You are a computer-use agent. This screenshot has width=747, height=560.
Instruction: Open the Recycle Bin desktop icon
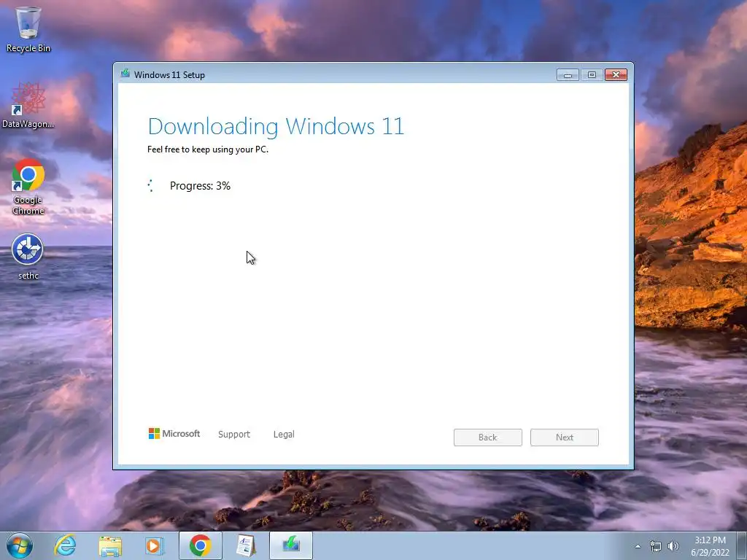point(28,29)
